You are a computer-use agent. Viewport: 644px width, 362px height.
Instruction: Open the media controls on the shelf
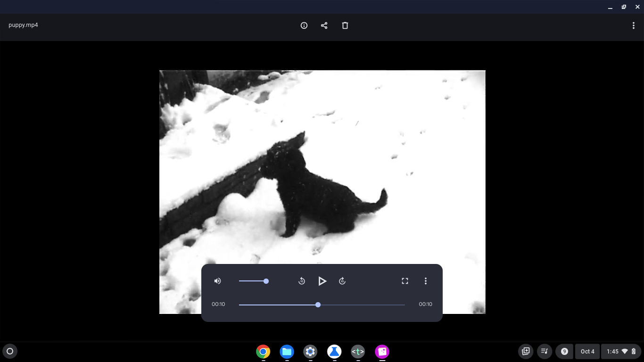pos(544,351)
